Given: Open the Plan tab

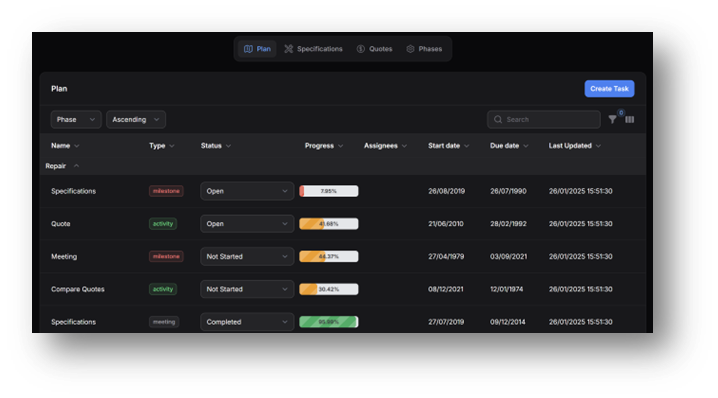Looking at the screenshot, I should pos(257,49).
